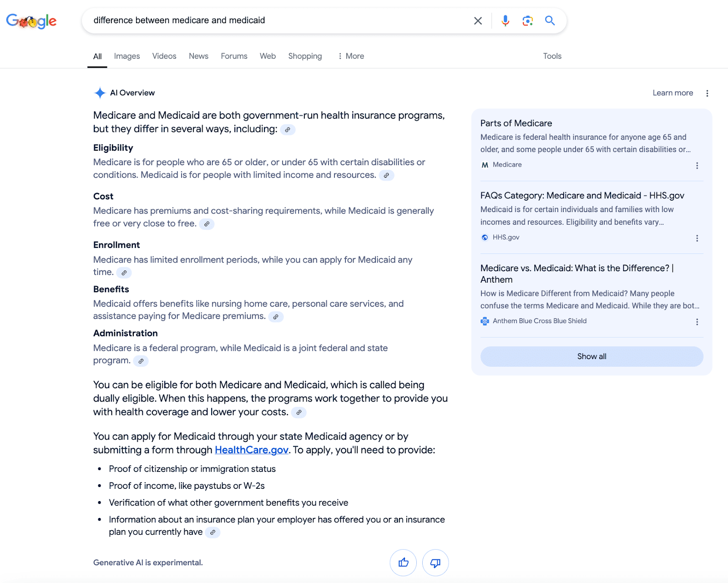Open the Learn more link
The image size is (728, 583).
tap(673, 93)
